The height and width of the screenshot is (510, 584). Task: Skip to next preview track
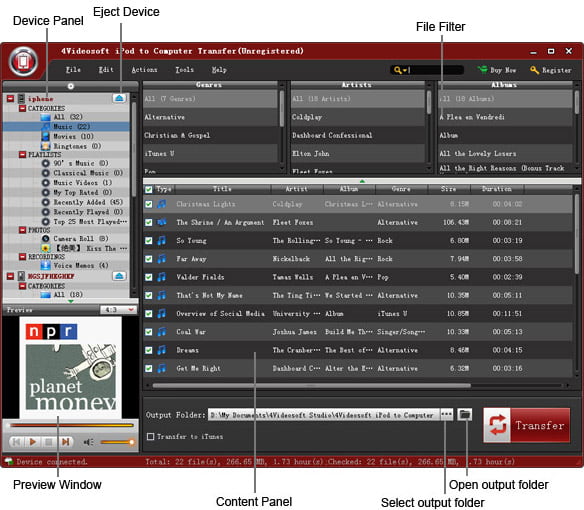(x=66, y=442)
